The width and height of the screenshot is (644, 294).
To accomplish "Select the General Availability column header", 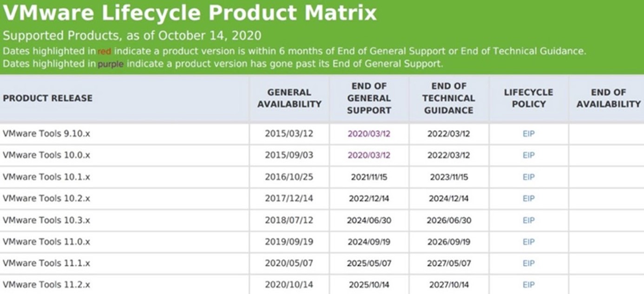I will (289, 98).
